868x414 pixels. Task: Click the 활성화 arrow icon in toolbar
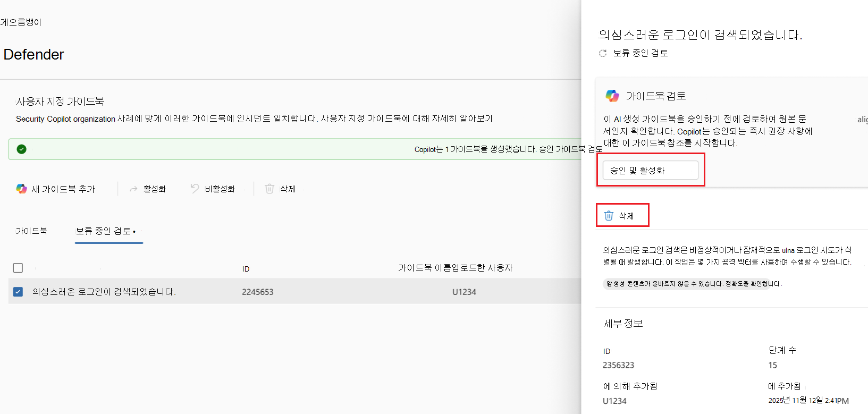(x=133, y=189)
